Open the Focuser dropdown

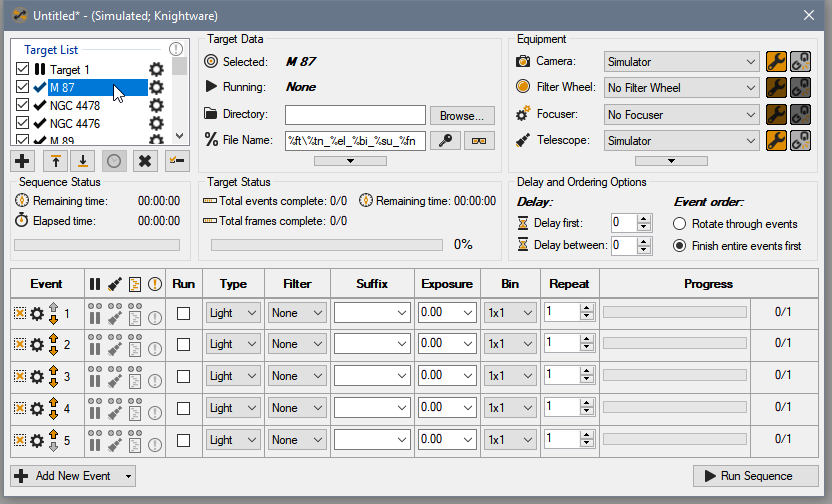681,114
